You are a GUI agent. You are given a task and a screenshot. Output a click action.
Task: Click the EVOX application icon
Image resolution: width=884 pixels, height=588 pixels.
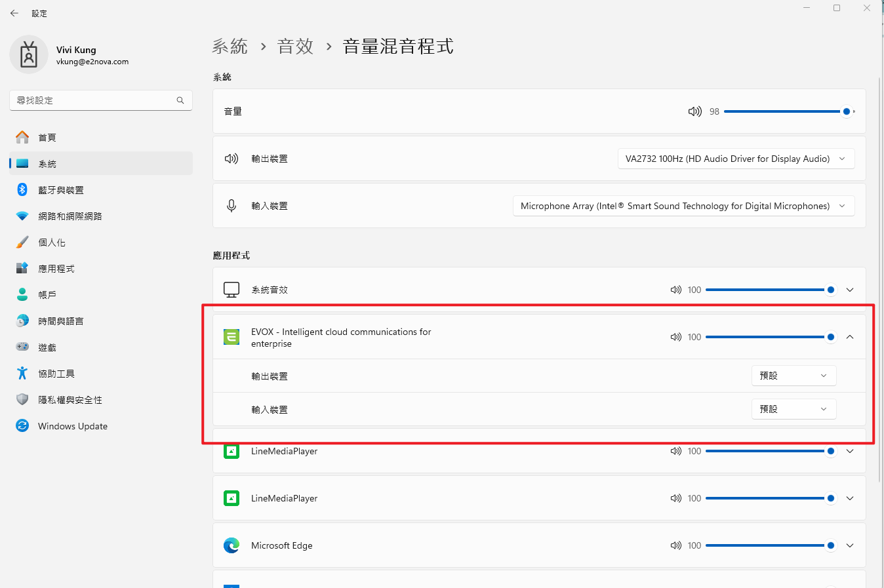231,337
